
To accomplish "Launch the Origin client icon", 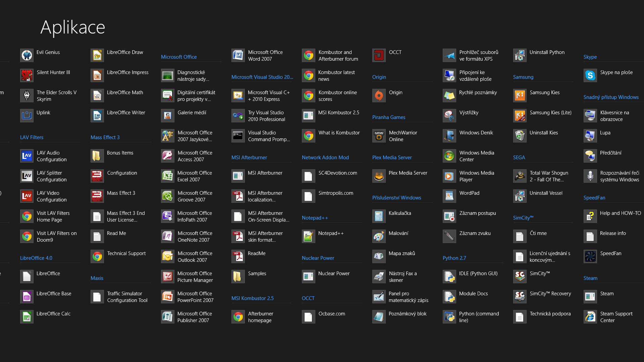I will 379,96.
